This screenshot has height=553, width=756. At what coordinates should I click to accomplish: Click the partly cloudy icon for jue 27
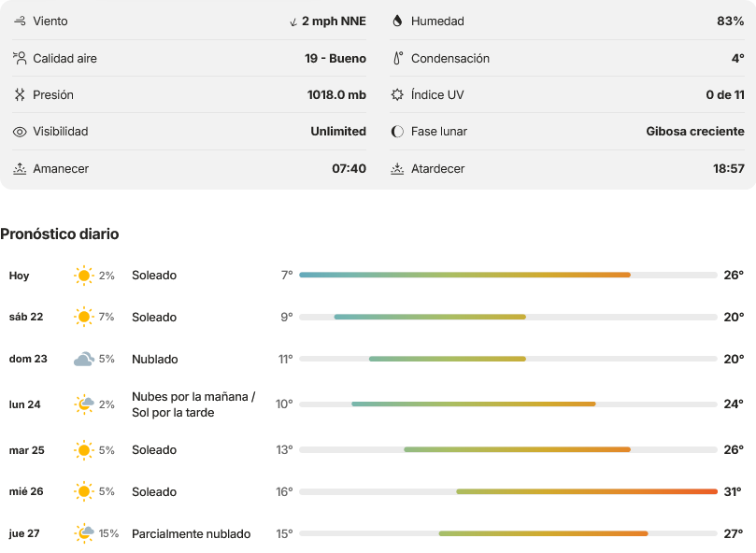[84, 533]
